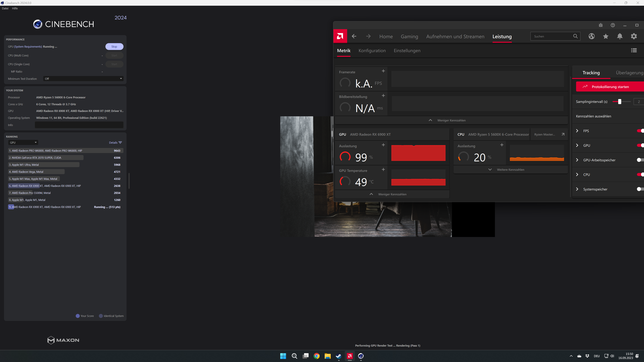
Task: Stop the running GPU benchmark
Action: (114, 47)
